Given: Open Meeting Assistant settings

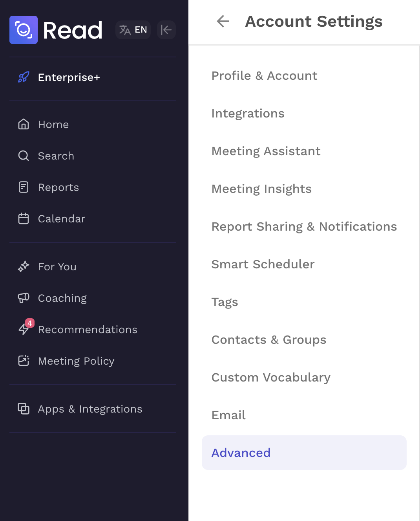Looking at the screenshot, I should (x=266, y=151).
